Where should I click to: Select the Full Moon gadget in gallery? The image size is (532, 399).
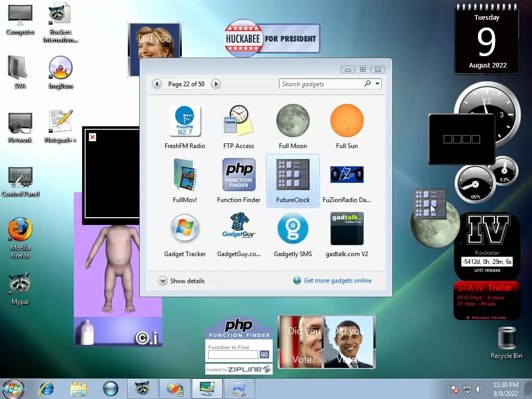pos(293,127)
